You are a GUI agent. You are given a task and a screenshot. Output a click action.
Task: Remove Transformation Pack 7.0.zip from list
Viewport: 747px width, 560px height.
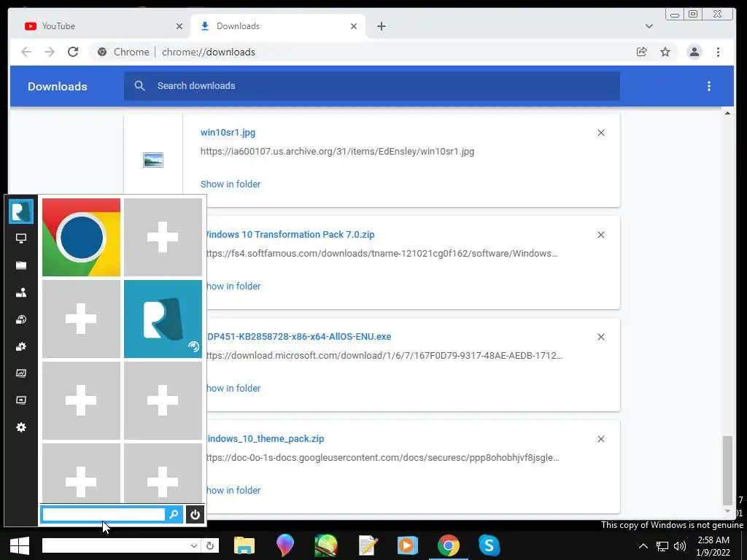(x=601, y=235)
